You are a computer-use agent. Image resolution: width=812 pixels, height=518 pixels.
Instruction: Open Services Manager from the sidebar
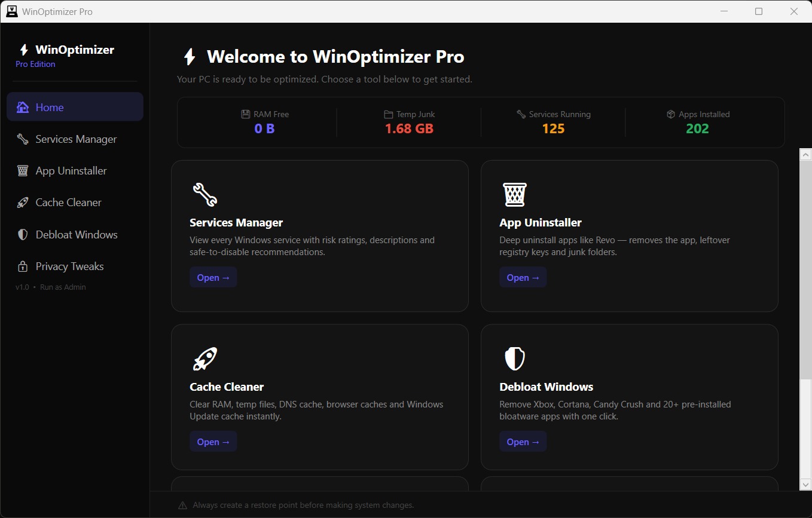[x=75, y=139]
